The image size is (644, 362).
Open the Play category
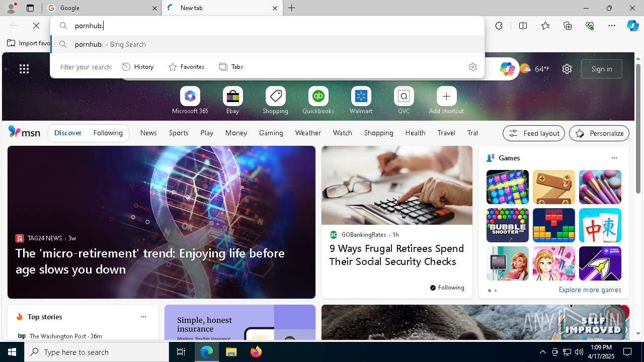pos(207,133)
